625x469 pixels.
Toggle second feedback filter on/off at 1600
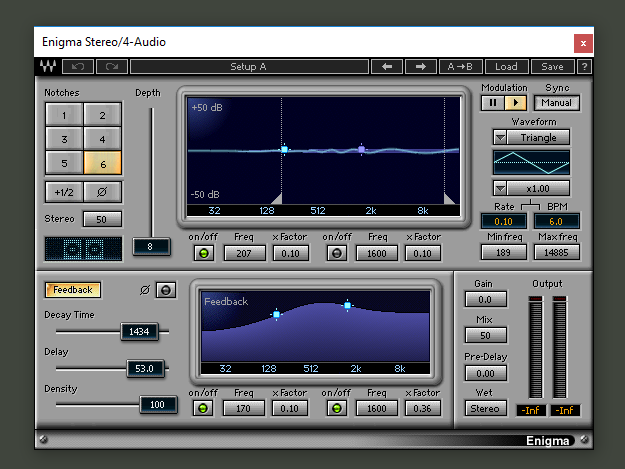[x=336, y=408]
